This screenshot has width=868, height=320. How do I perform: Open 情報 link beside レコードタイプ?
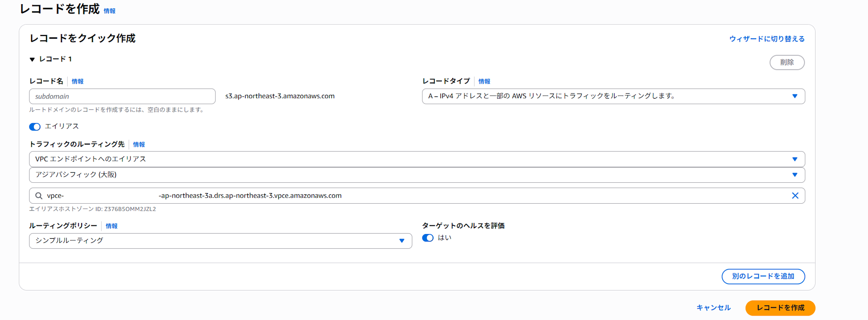(484, 82)
